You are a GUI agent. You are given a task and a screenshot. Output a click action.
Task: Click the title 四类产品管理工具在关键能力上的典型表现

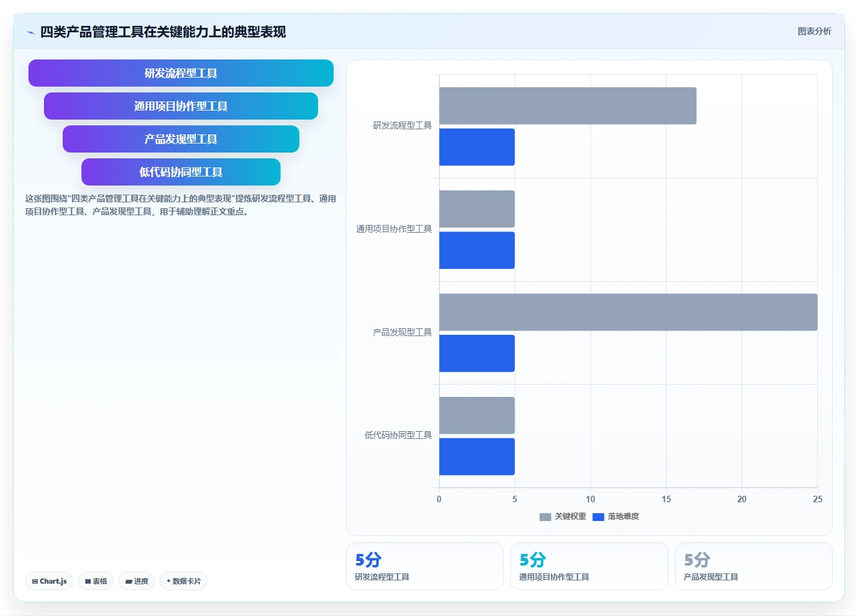(163, 32)
